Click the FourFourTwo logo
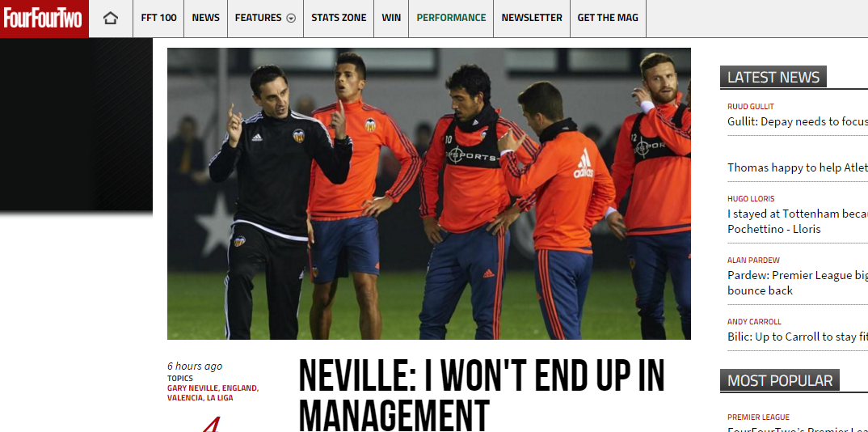Viewport: 868px width, 432px height. click(x=44, y=19)
